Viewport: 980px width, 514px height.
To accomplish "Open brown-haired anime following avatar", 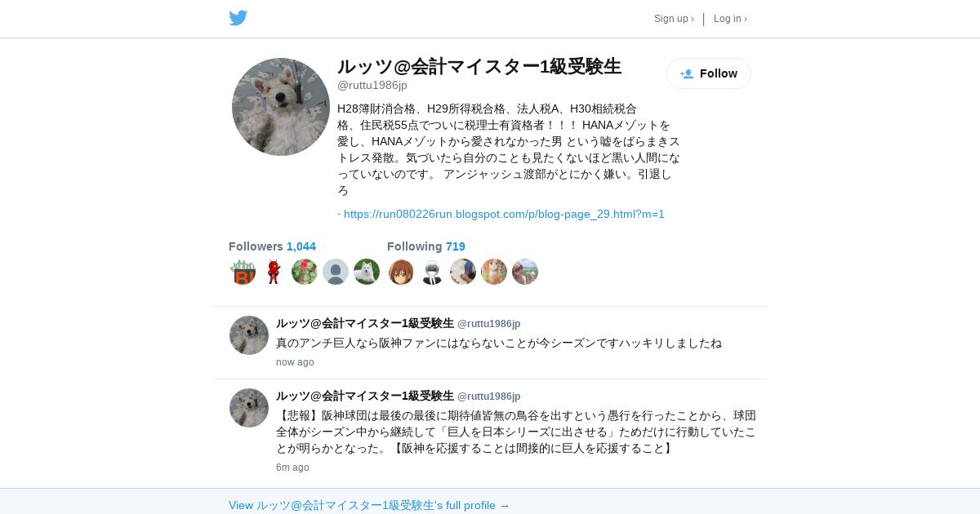I will coord(401,272).
